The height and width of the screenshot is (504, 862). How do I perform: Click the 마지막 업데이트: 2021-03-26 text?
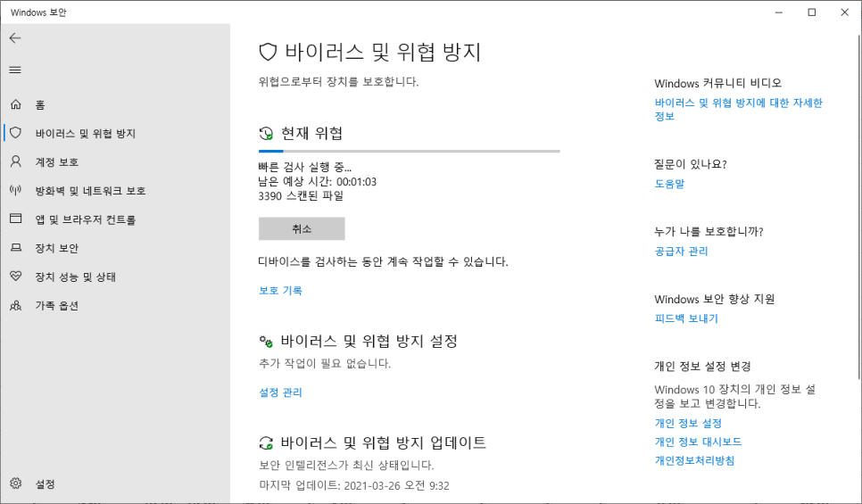click(354, 485)
